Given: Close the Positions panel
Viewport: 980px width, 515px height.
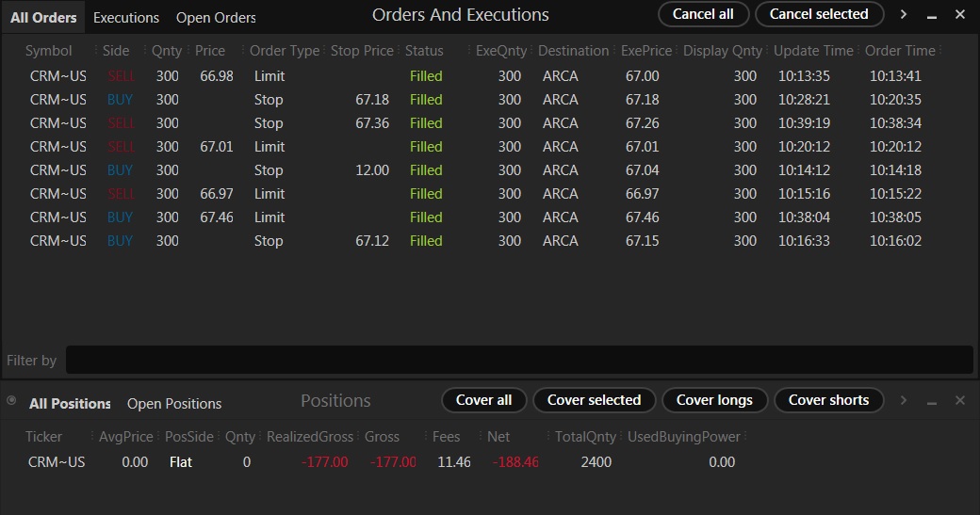Looking at the screenshot, I should tap(960, 400).
